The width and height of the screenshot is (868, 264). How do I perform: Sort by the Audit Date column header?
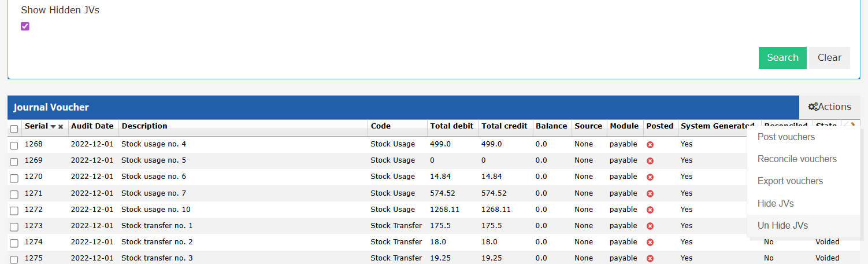click(92, 126)
